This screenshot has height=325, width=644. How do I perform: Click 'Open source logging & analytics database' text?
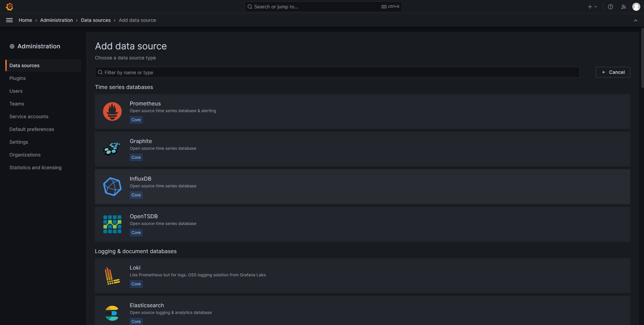(171, 313)
